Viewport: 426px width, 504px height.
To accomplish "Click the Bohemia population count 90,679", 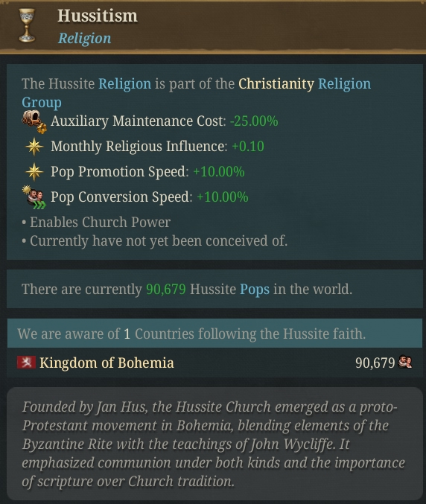I will point(375,363).
